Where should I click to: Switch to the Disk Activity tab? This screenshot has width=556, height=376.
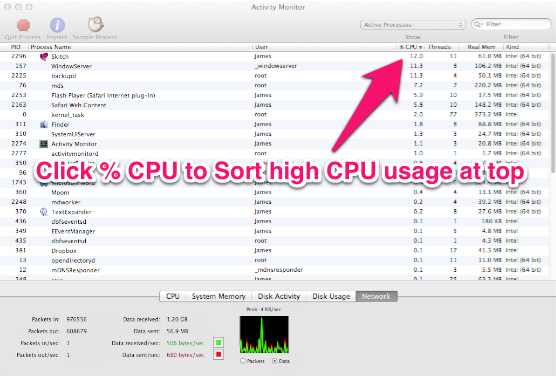pyautogui.click(x=279, y=296)
